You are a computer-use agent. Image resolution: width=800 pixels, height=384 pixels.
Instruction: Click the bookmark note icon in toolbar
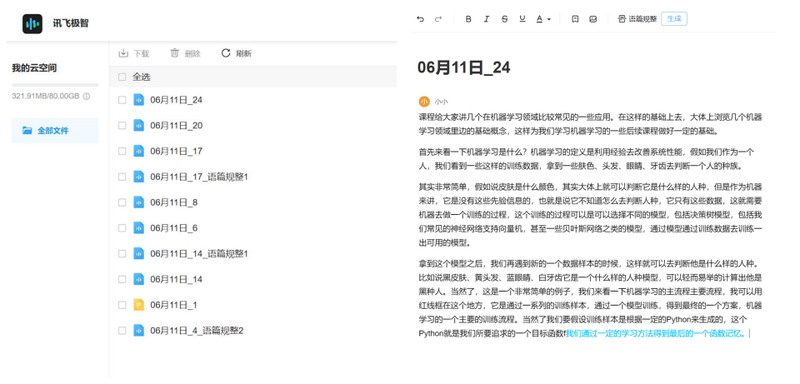575,19
